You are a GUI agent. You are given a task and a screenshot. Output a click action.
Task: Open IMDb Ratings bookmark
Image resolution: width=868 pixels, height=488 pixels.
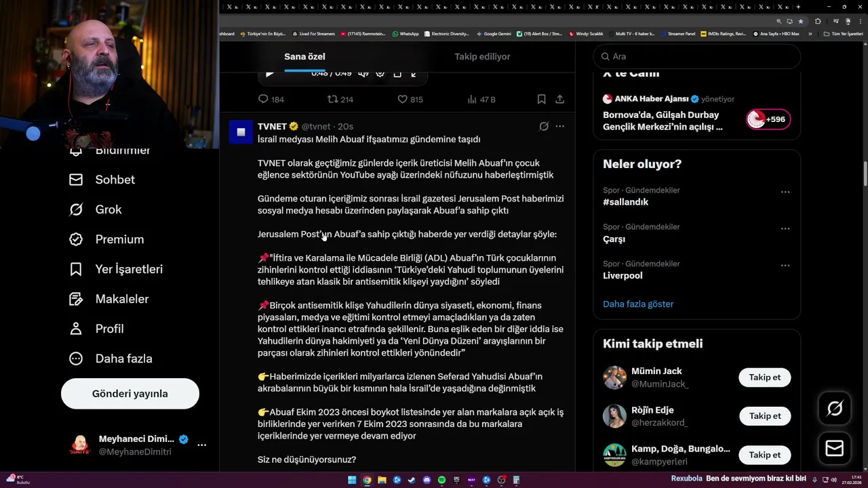point(723,33)
